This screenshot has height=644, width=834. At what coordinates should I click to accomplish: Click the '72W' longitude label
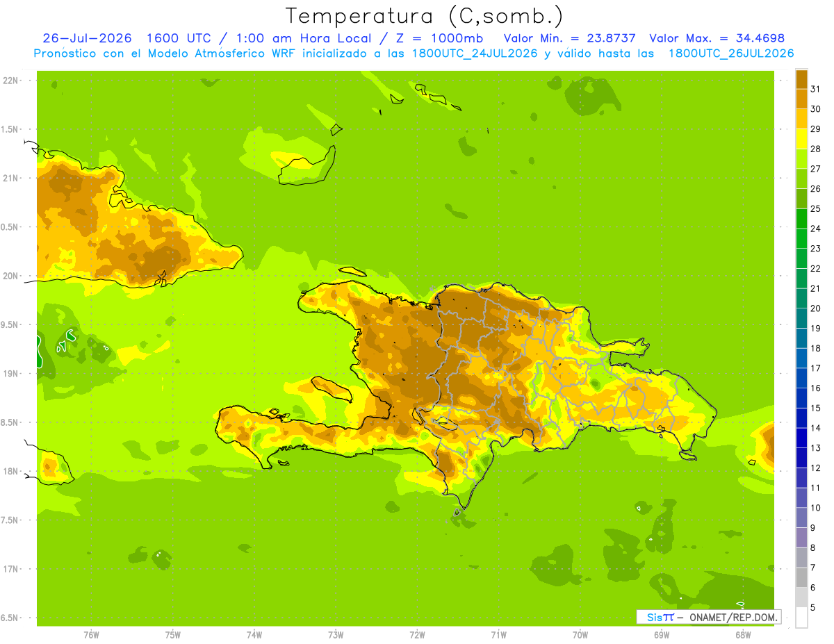(417, 635)
